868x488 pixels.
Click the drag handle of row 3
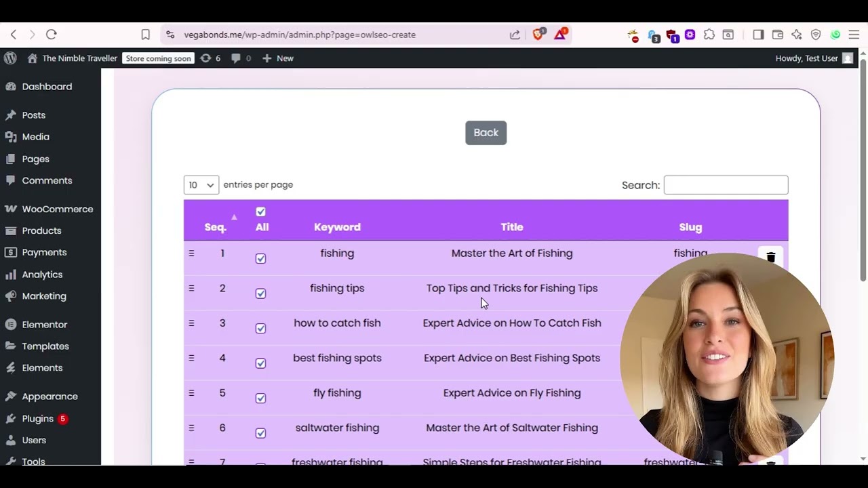point(191,323)
